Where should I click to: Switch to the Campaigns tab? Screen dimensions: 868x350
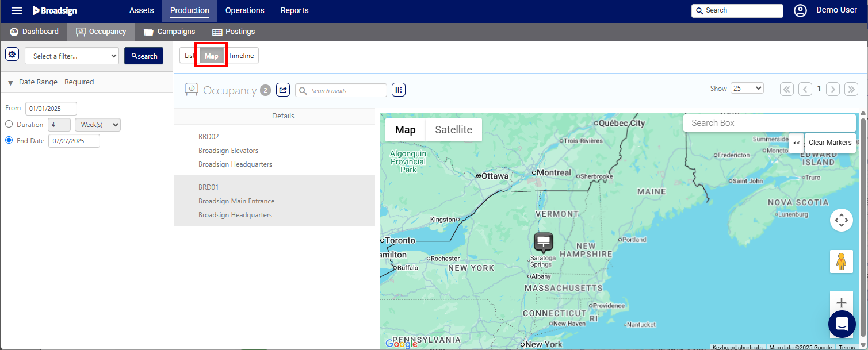(x=170, y=32)
